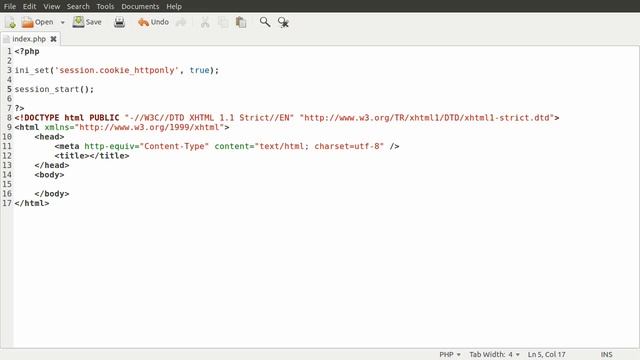Redo icon next to Undo
This screenshot has height=360, width=640.
click(x=181, y=22)
